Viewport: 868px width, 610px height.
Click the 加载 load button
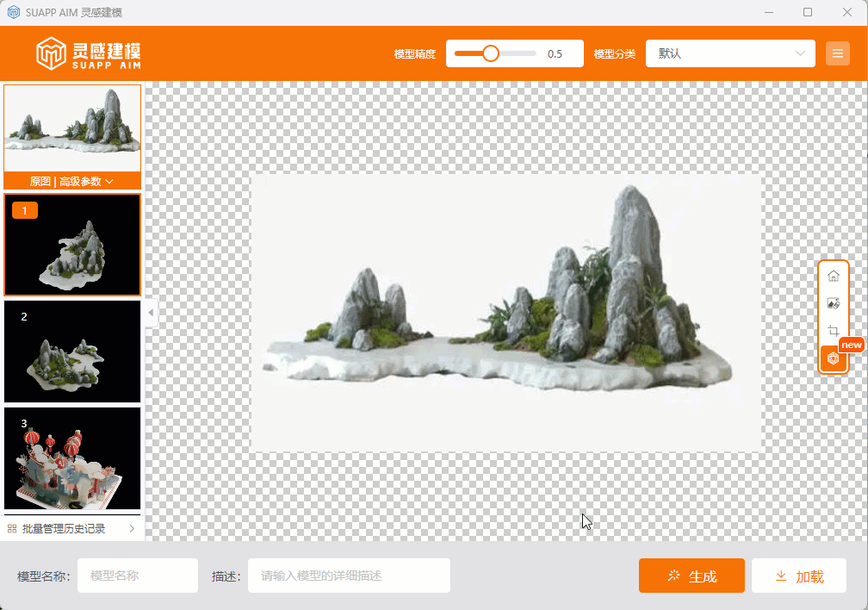click(x=798, y=576)
